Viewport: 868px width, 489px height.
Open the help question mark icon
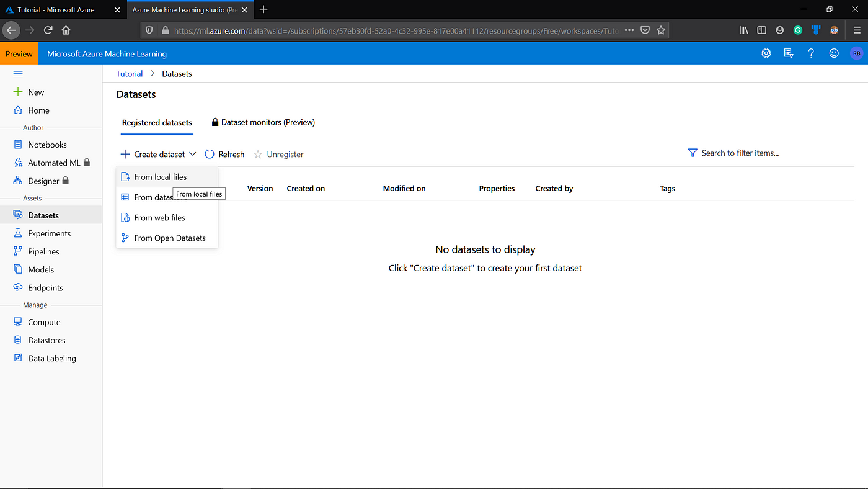tap(811, 53)
